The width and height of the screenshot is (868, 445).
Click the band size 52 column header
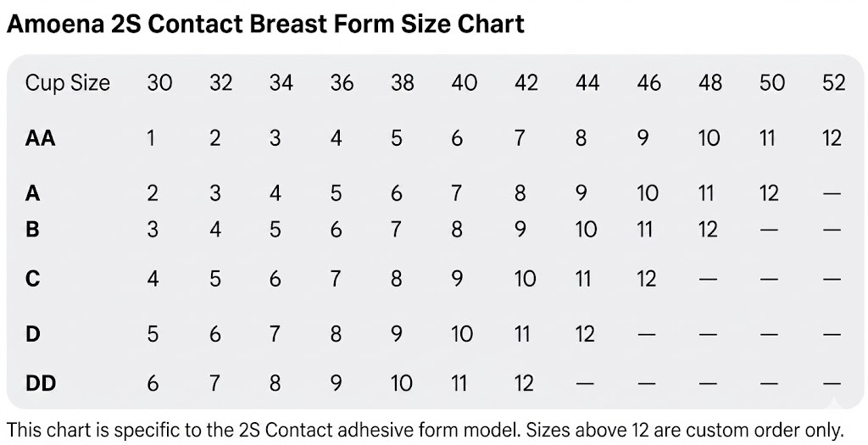pyautogui.click(x=833, y=83)
